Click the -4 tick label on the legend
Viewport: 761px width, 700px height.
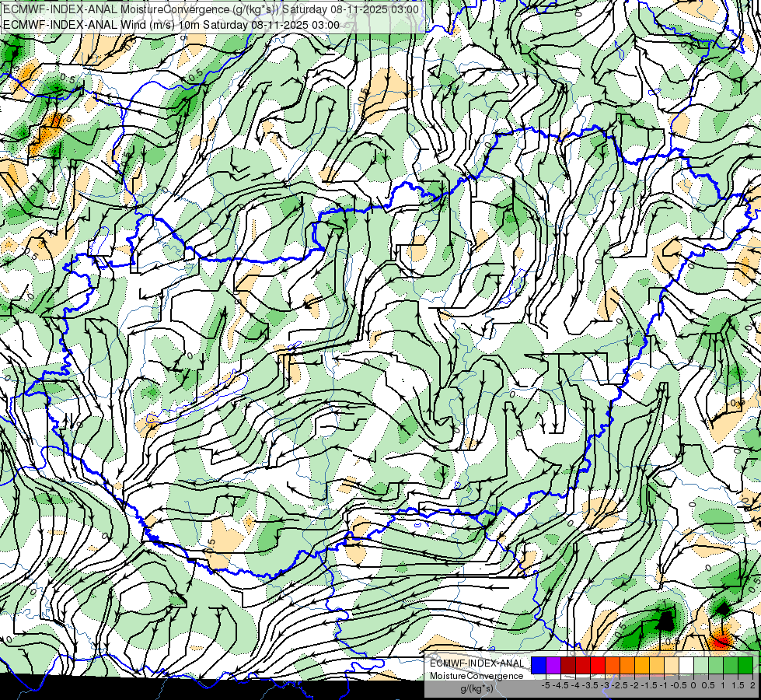[575, 685]
